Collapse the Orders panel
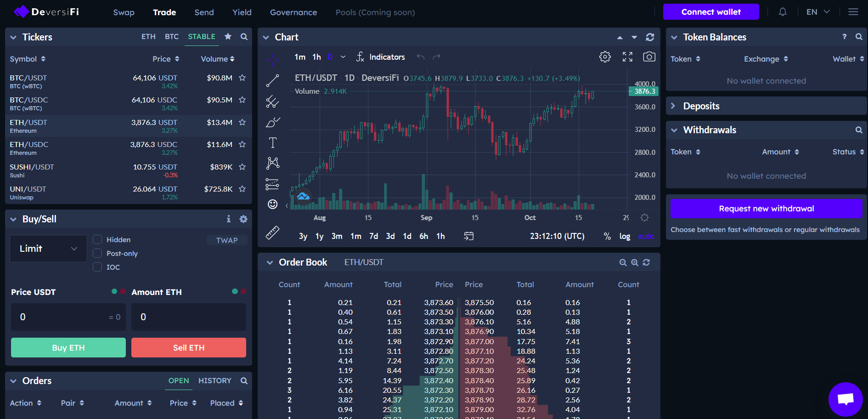Screen dimensions: 868x419 click(13, 381)
